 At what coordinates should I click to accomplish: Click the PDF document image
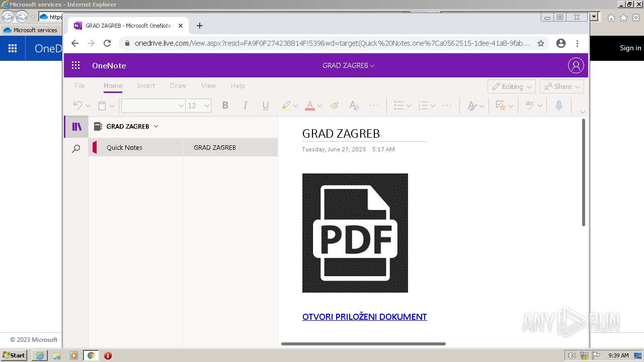[x=355, y=233]
